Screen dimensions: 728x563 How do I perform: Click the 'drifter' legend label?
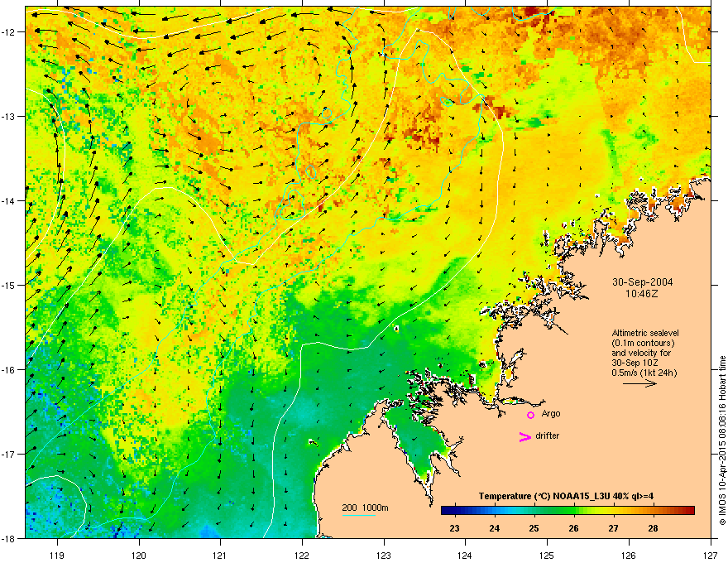coord(548,435)
